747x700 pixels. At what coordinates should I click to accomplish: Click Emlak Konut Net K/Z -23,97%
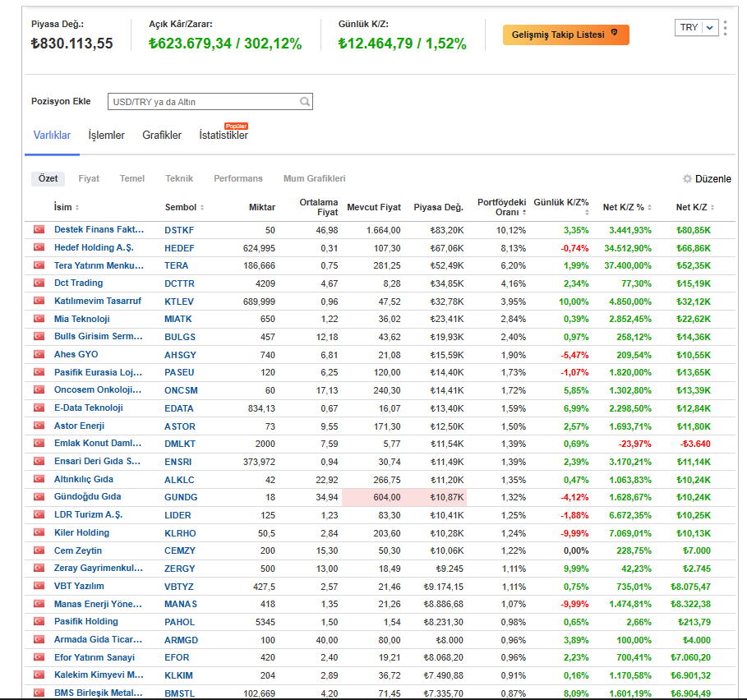(634, 444)
